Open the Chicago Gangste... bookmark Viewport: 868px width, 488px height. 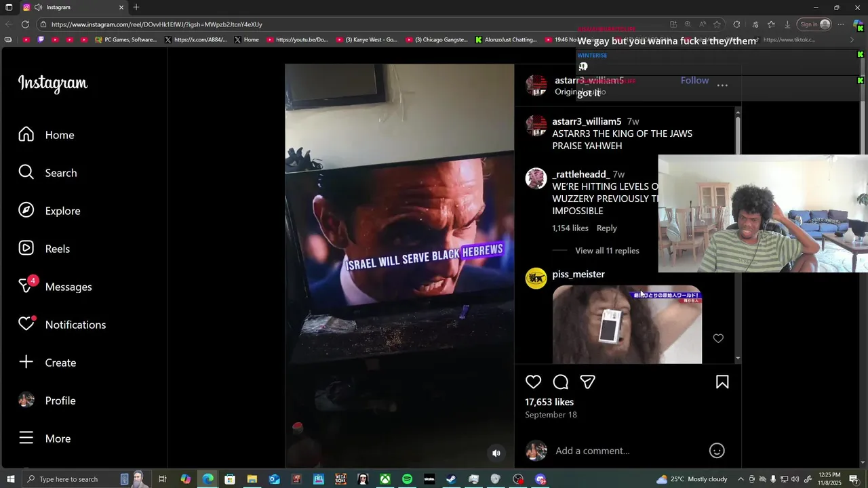pos(437,40)
